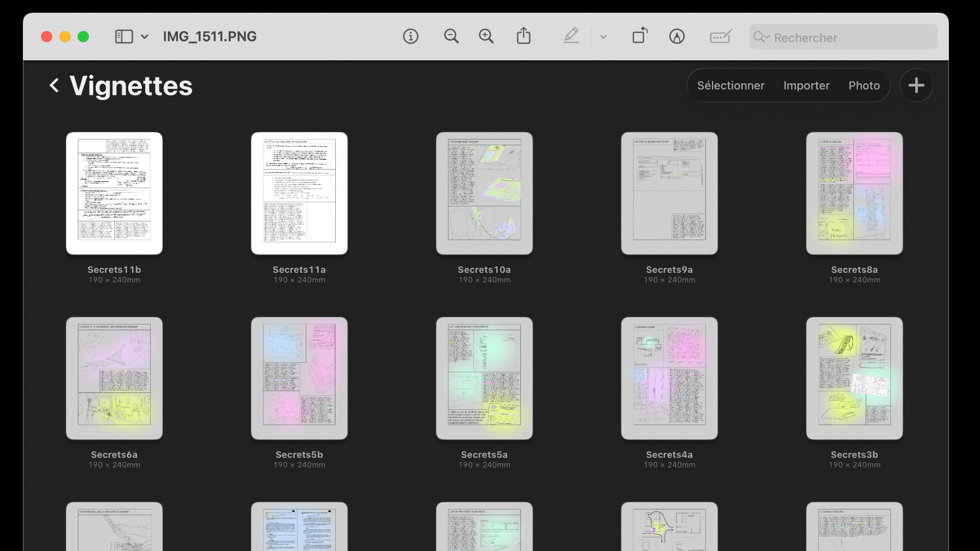Open the Secrets10a thumbnail
This screenshot has width=980, height=551.
[x=484, y=193]
